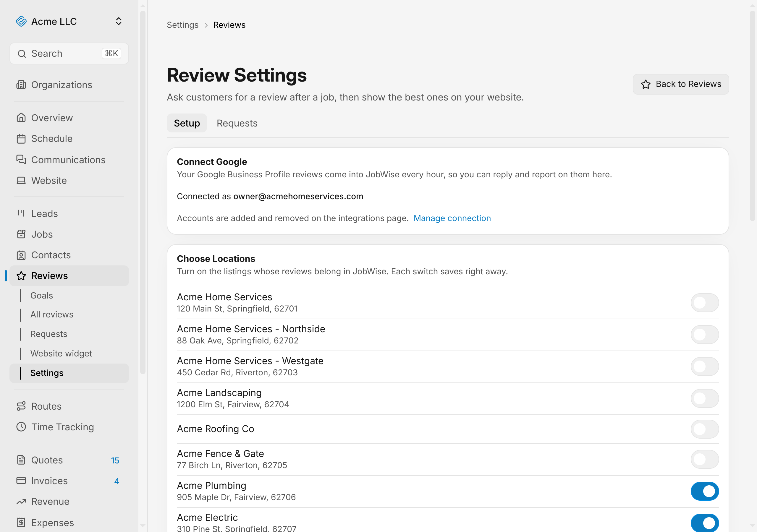
Task: Open the Organizations building icon
Action: point(21,85)
